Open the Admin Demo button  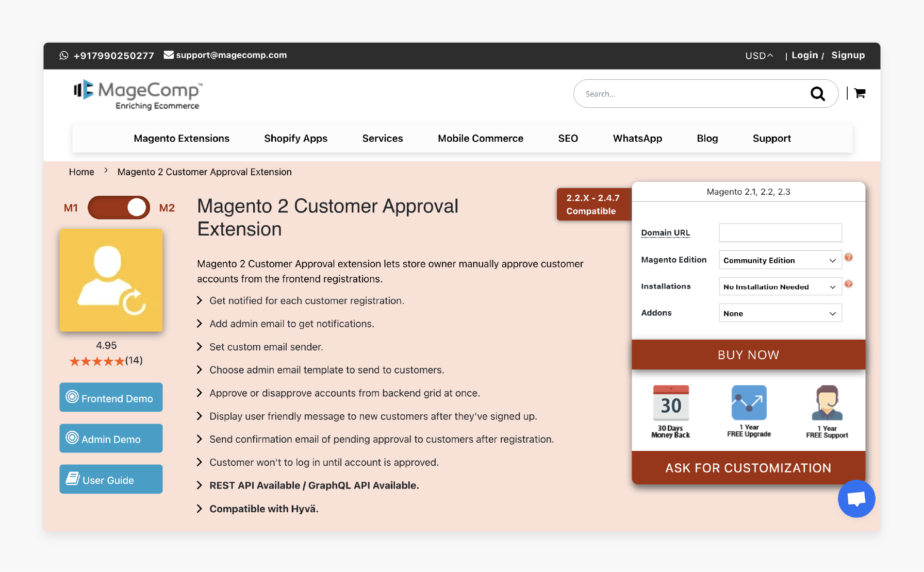(111, 439)
